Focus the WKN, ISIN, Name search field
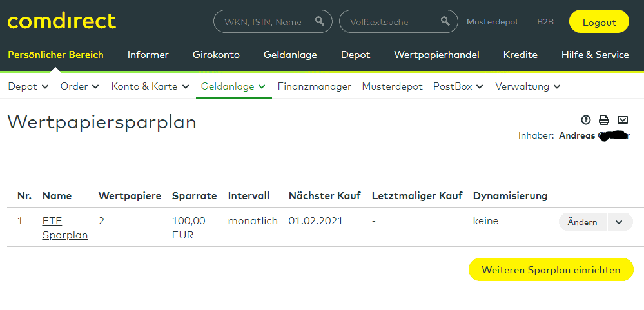644x310 pixels. (x=263, y=22)
